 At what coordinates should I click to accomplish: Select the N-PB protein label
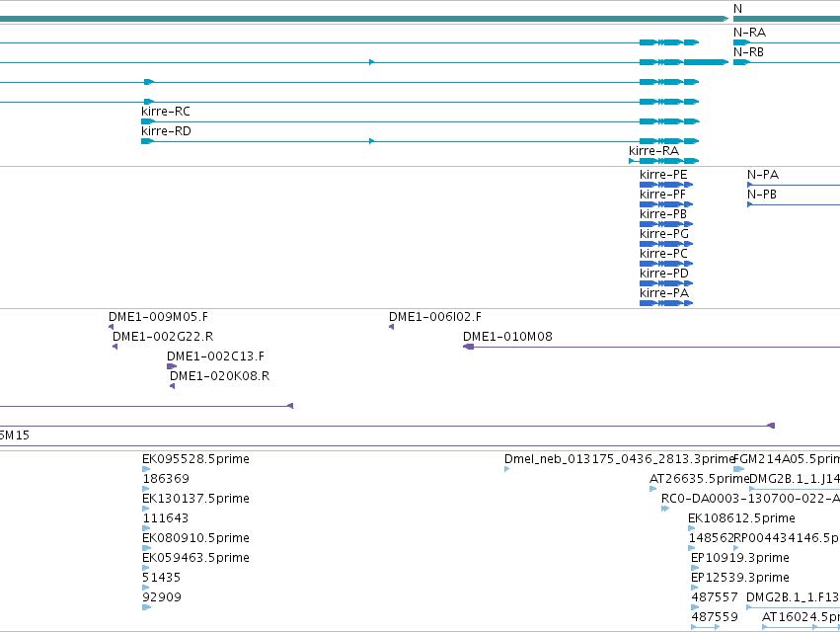point(762,195)
